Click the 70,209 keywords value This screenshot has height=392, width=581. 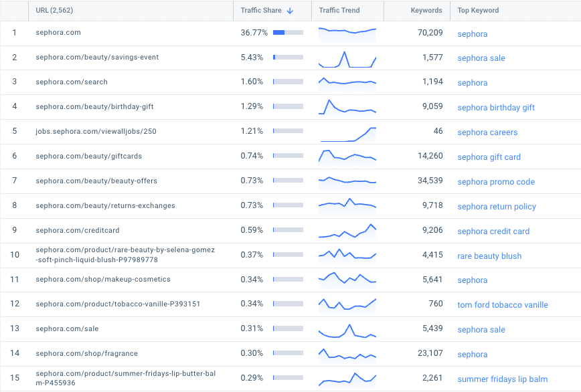430,33
